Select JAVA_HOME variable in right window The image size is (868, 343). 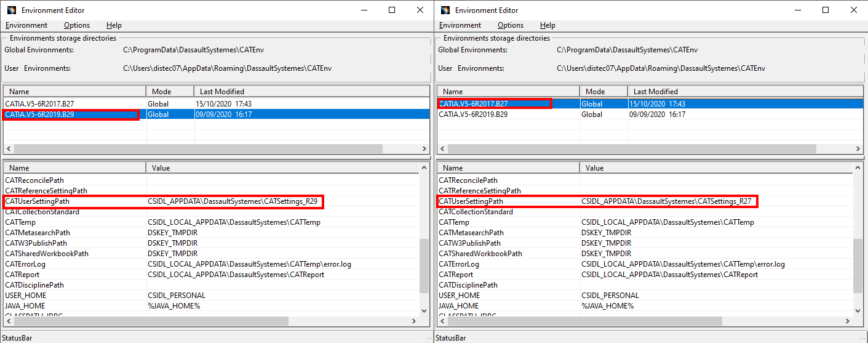pos(458,306)
